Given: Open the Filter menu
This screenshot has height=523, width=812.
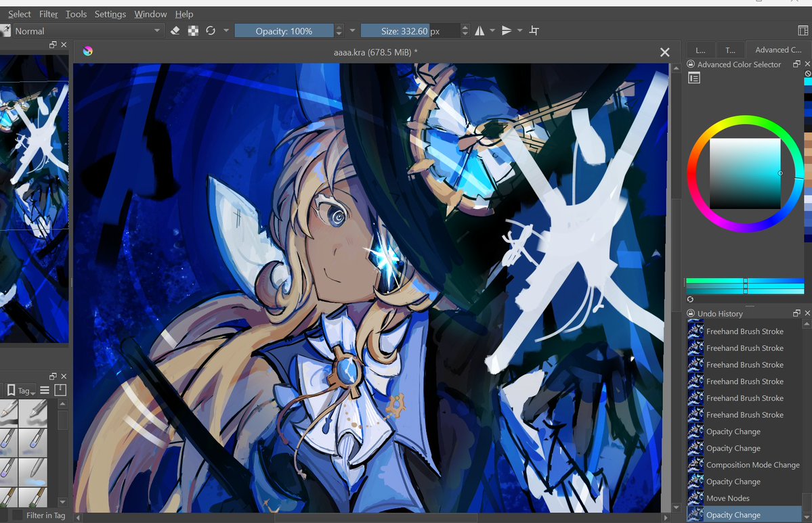Looking at the screenshot, I should [49, 14].
